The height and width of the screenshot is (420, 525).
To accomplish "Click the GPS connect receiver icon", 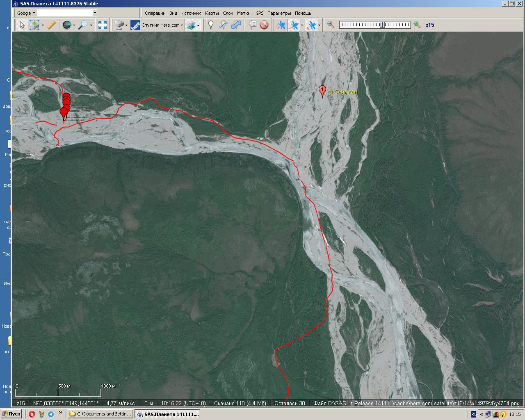I will pos(281,25).
